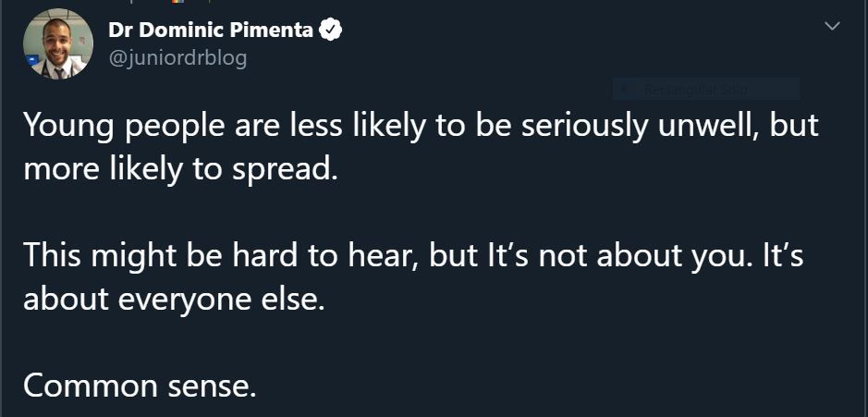Click the line starting 'Young people are less likely'
The width and height of the screenshot is (868, 417).
click(x=421, y=126)
